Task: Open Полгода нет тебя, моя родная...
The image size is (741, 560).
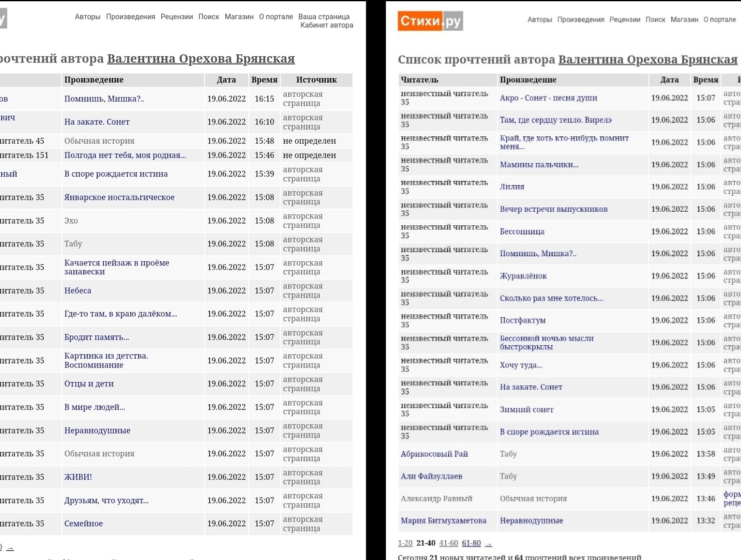Action: [125, 156]
